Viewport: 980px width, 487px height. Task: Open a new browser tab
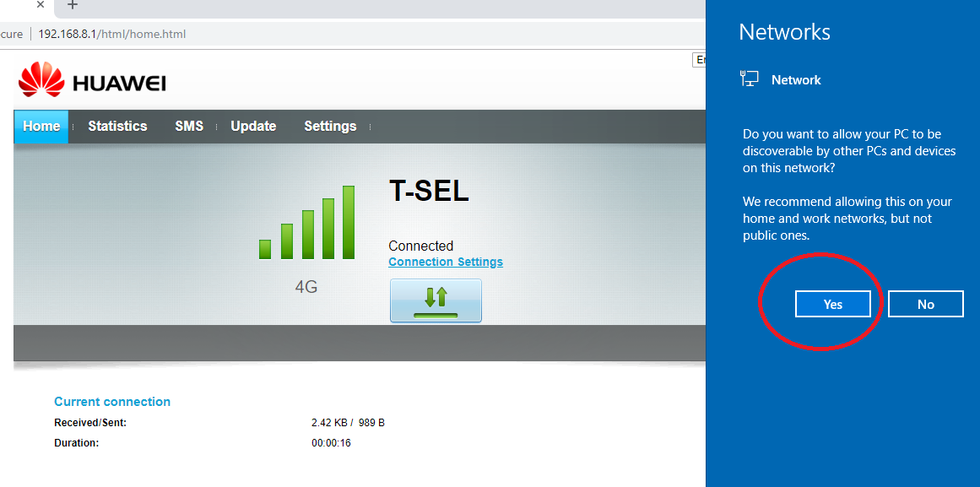click(73, 5)
